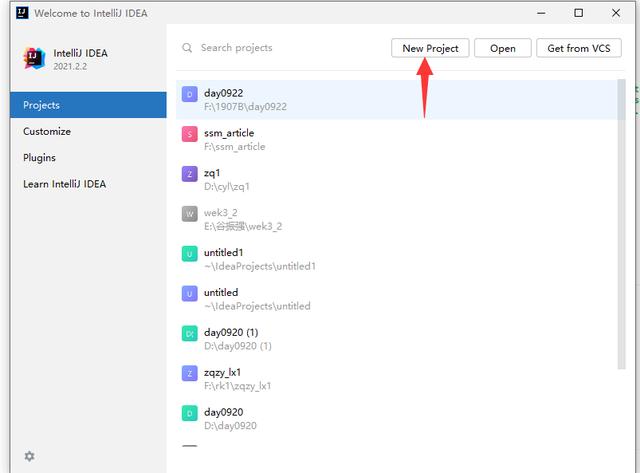Viewport: 640px width, 473px height.
Task: Click the path ~\IdeaProjects\untitled1
Action: click(x=260, y=266)
